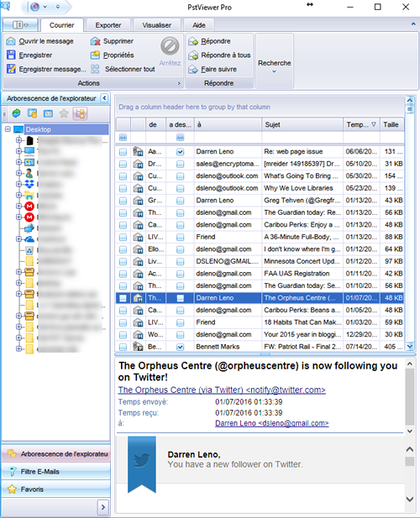Collapse the ribbon with top-right chevron
Screen dimensions: 420x518
point(413,24)
